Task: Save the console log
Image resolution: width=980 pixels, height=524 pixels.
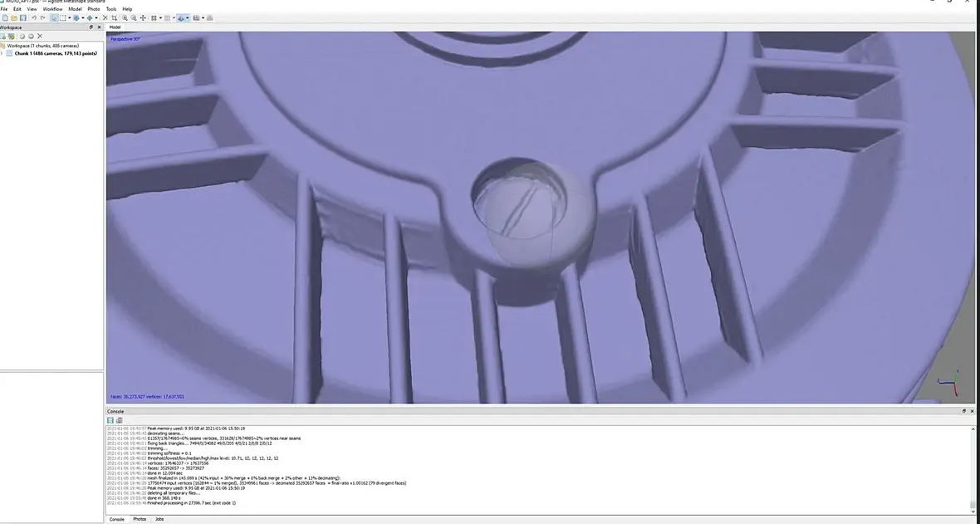Action: 110,420
